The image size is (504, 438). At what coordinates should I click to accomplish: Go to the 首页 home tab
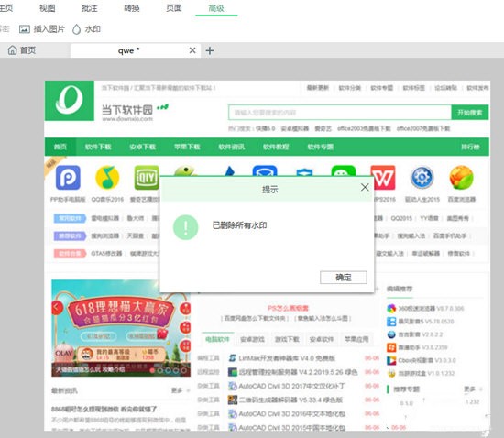(x=22, y=50)
